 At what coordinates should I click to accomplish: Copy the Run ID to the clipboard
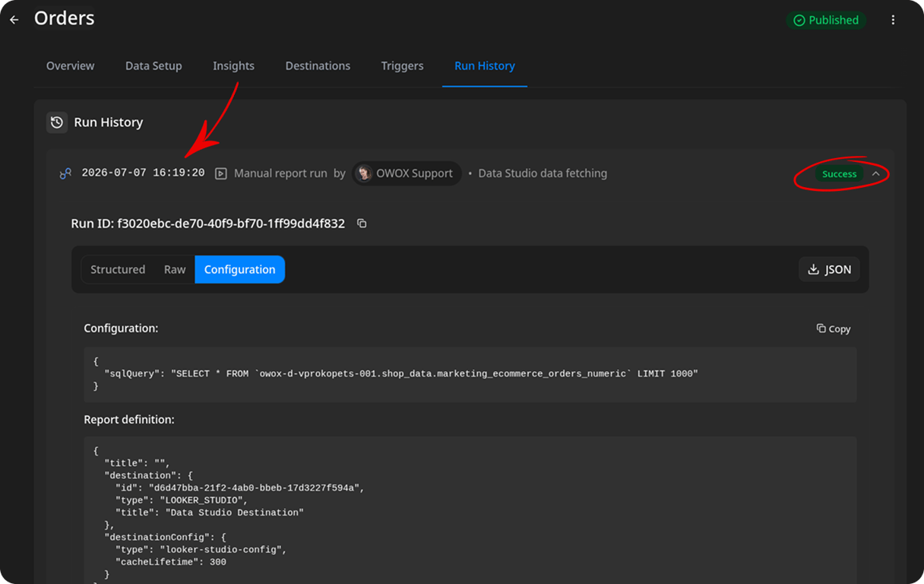(362, 224)
